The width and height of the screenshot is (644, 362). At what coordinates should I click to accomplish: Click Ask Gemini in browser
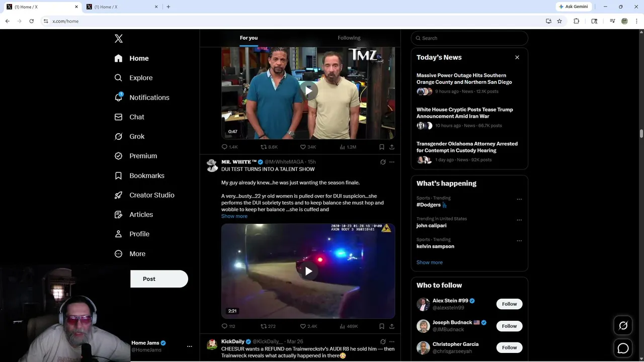pyautogui.click(x=573, y=7)
